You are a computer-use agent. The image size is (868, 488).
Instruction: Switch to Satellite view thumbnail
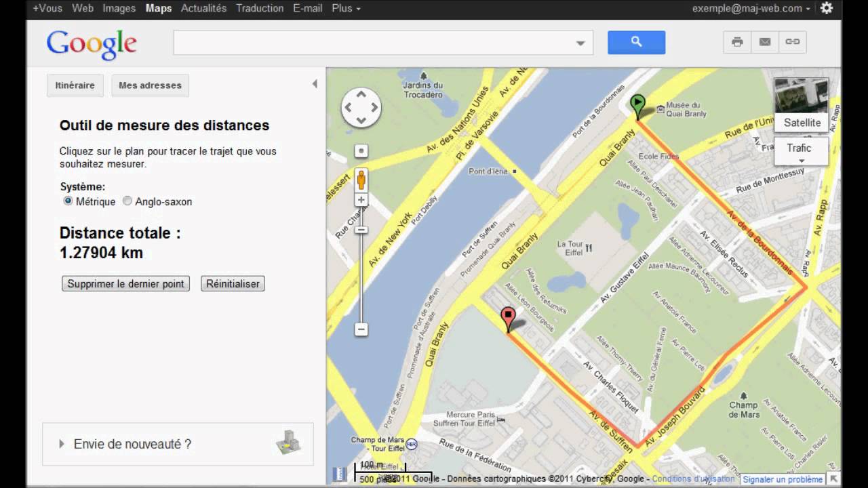tap(802, 105)
